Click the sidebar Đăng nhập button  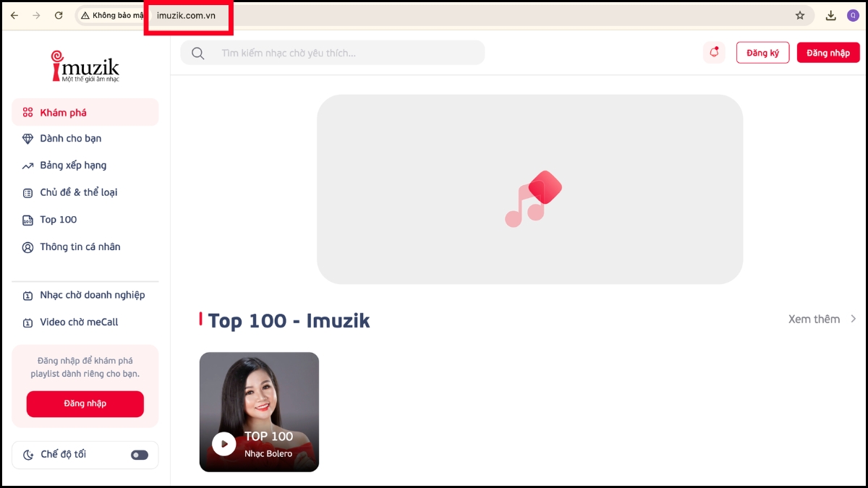85,404
